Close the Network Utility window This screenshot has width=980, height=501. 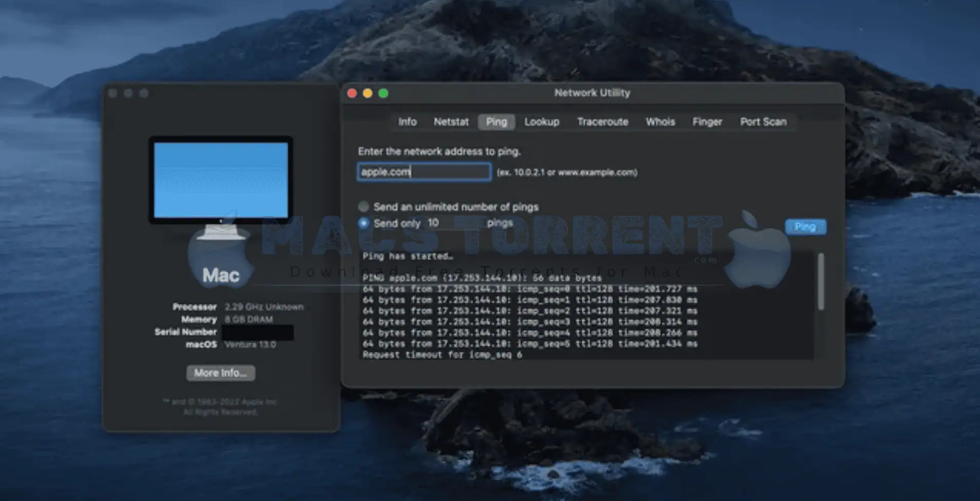(x=352, y=93)
